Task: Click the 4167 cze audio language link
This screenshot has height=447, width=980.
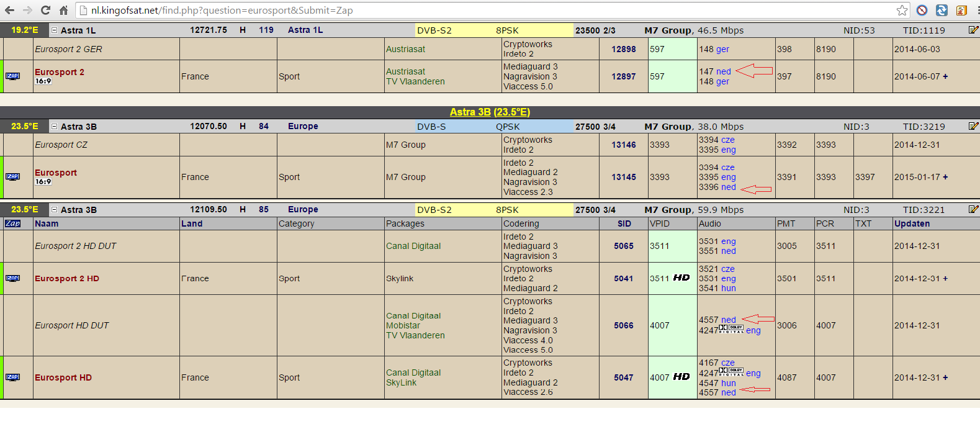Action: pos(727,363)
